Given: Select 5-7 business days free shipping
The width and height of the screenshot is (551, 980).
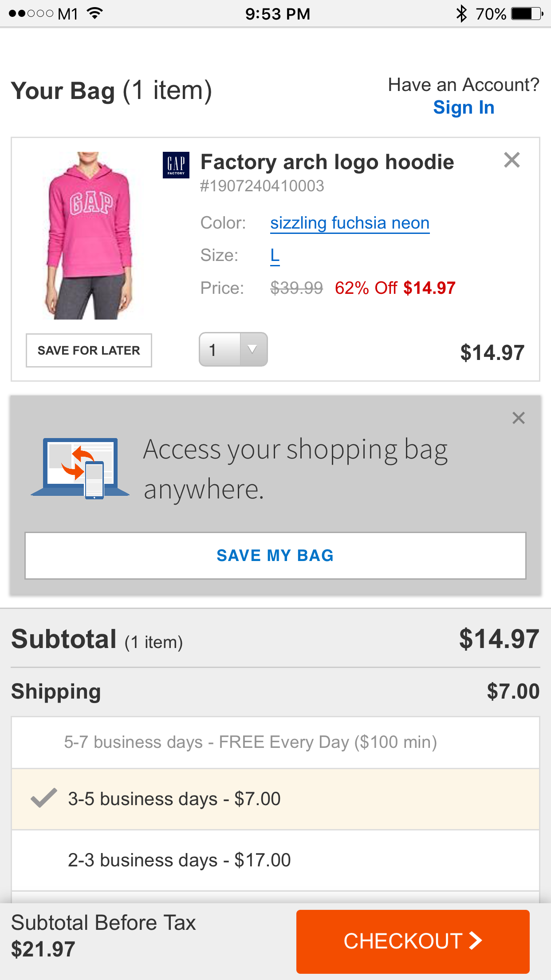Looking at the screenshot, I should click(x=275, y=742).
